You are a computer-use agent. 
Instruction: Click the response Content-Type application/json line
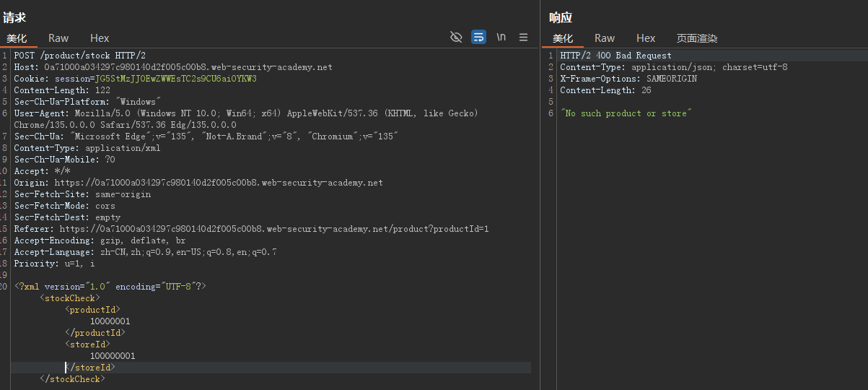pos(674,67)
